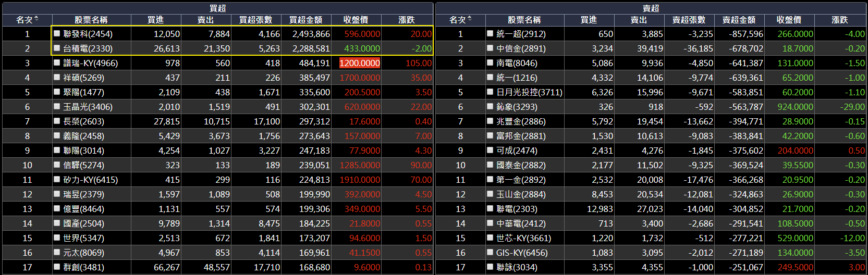Check the box for 統一超(2912)

pyautogui.click(x=490, y=33)
